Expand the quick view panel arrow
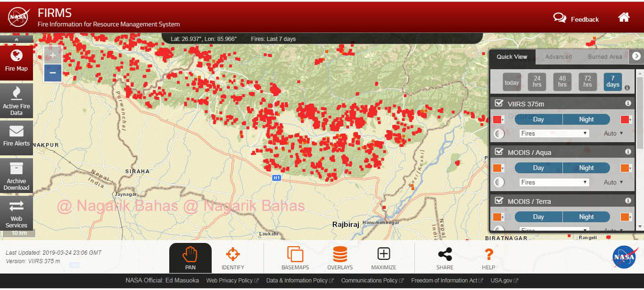The height and width of the screenshot is (290, 644). pos(636,56)
